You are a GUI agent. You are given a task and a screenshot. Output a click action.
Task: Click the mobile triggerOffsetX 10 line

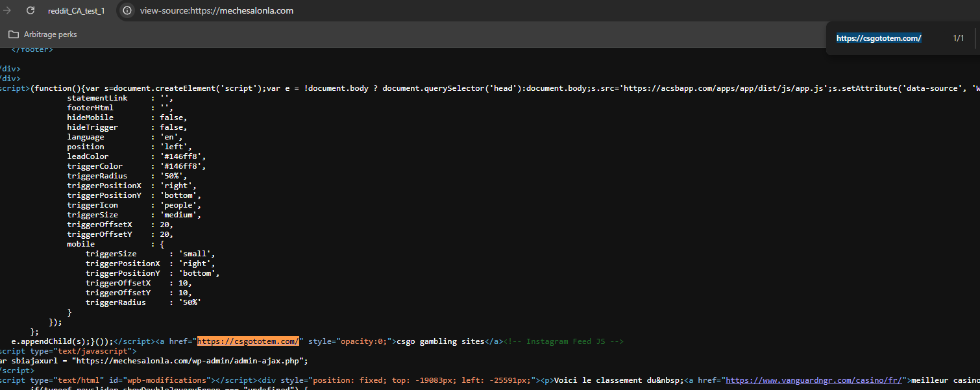pos(139,283)
